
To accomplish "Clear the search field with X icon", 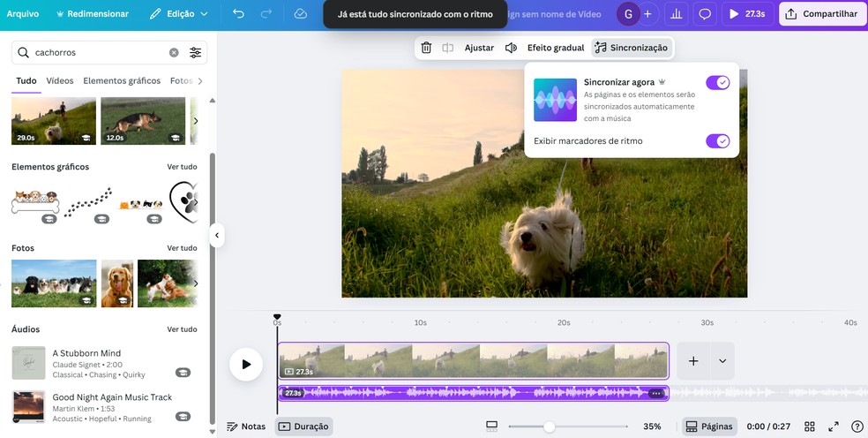I will tap(174, 53).
